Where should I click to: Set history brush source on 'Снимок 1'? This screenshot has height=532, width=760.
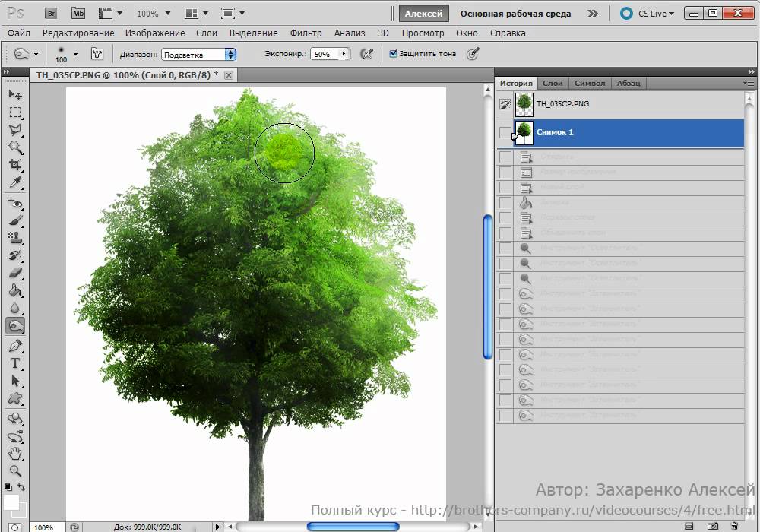click(x=505, y=132)
